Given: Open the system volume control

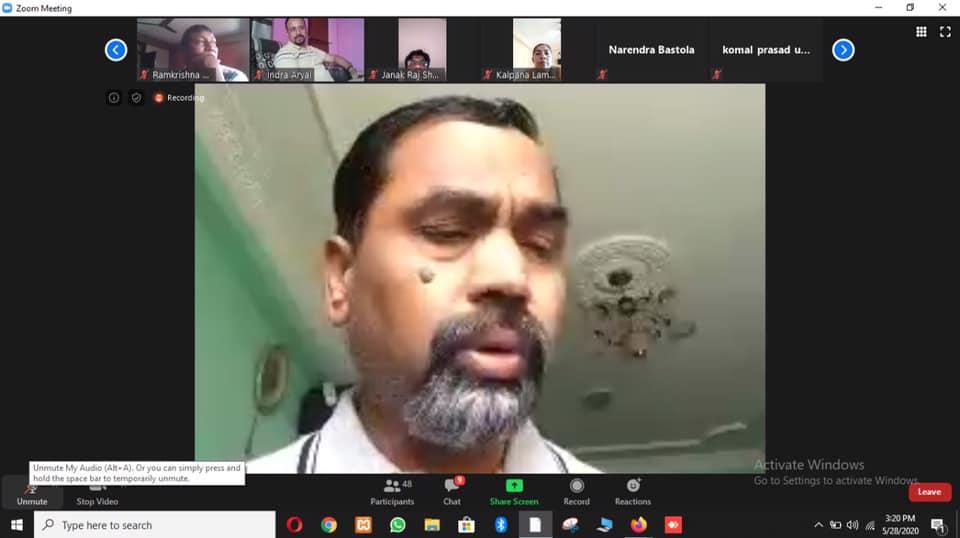Looking at the screenshot, I should click(x=852, y=524).
